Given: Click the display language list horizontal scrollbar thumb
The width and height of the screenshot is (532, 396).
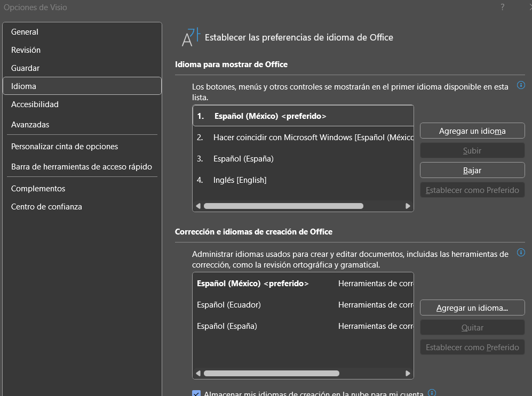Looking at the screenshot, I should (x=283, y=206).
